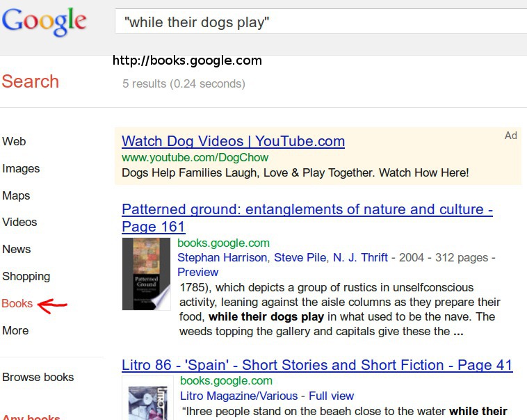Open author Stephan Harrison link
This screenshot has width=527, height=420.
[x=222, y=257]
